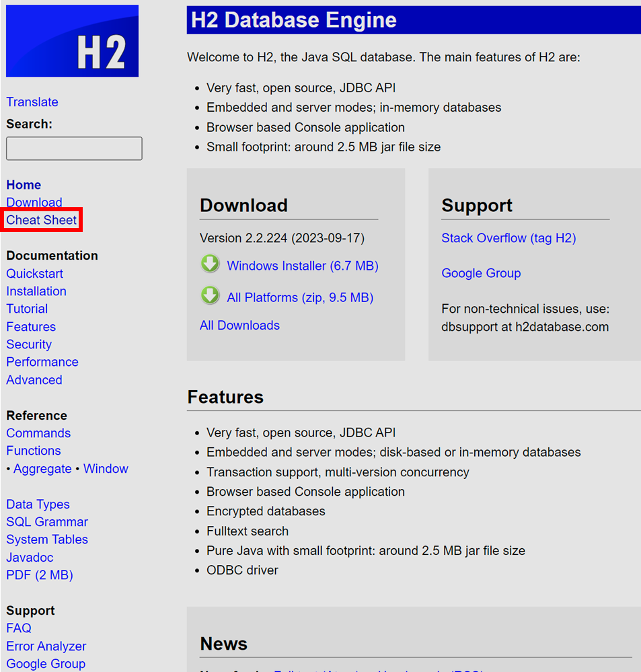641x672 pixels.
Task: Click the Encrypted databases list item
Action: 266,511
